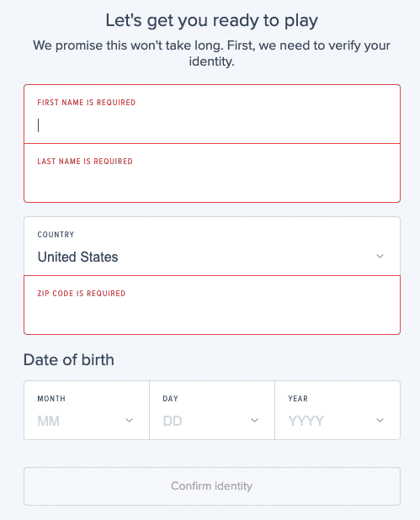420x520 pixels.
Task: Click the MONTH field label
Action: [x=51, y=399]
